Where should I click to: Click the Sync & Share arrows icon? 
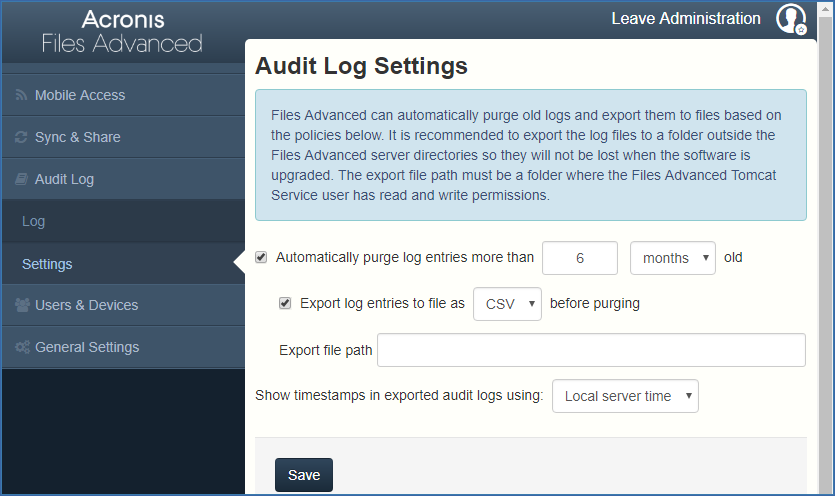(21, 137)
